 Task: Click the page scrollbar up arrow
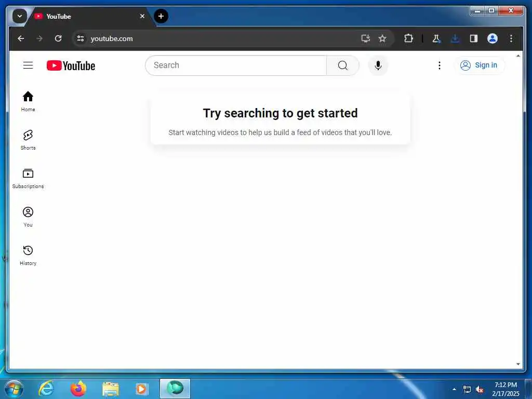[x=518, y=56]
